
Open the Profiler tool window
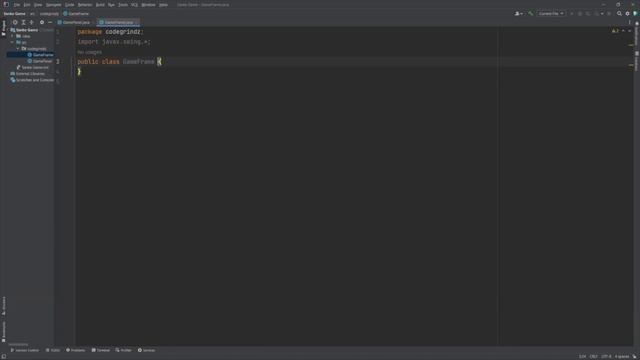(x=124, y=350)
